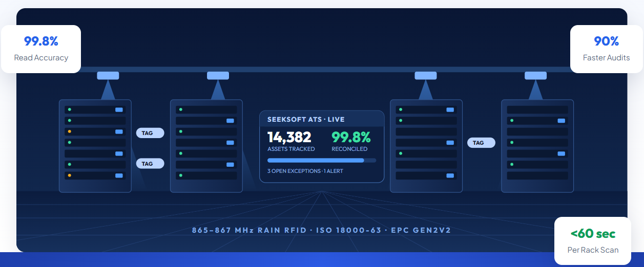Click the Faster Audits label

(x=607, y=58)
